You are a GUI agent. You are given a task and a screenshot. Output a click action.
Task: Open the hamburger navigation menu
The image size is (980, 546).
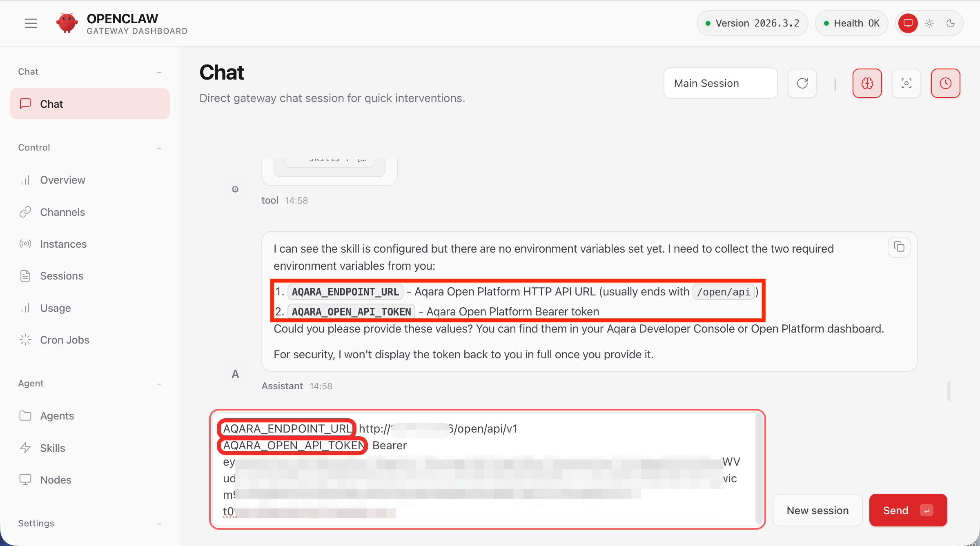[31, 23]
